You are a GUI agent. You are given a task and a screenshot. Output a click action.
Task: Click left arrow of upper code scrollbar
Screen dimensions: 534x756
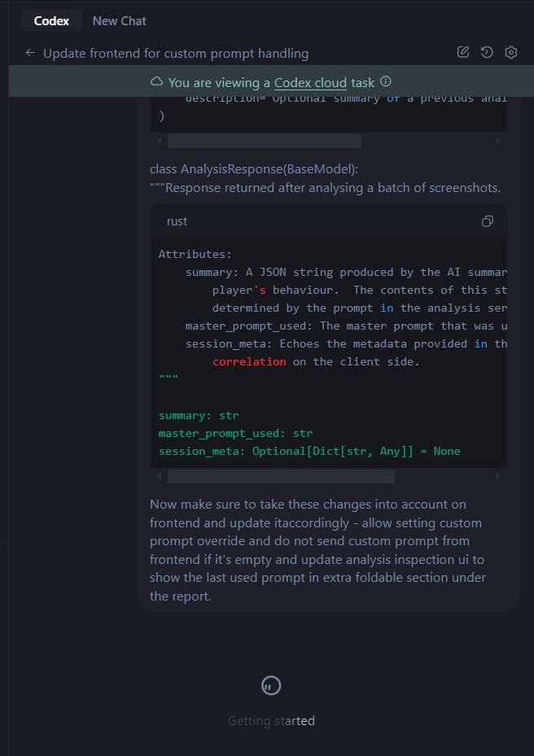[x=160, y=142]
